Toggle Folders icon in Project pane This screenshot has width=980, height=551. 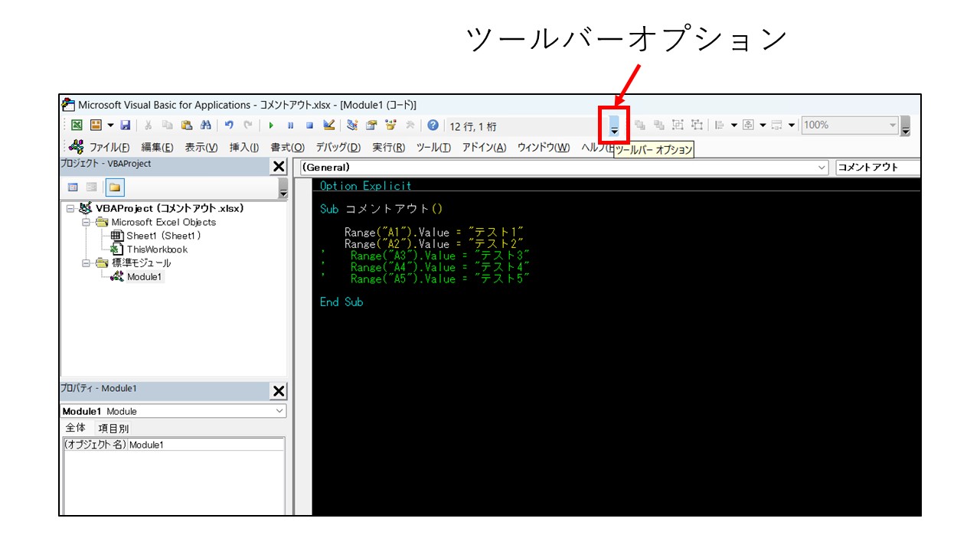pyautogui.click(x=114, y=187)
